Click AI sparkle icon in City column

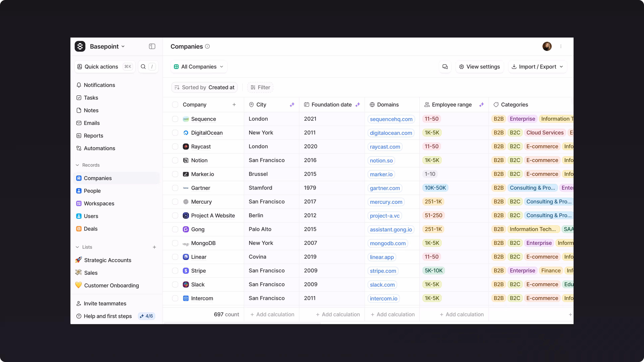pyautogui.click(x=292, y=105)
